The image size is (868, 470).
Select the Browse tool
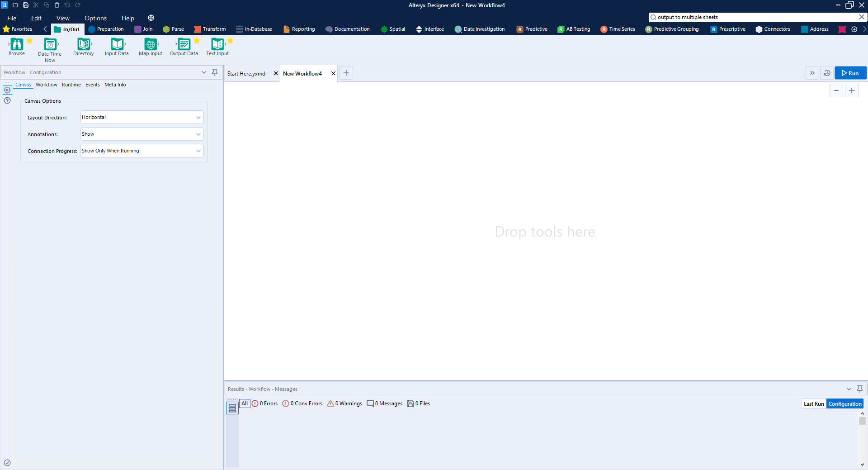click(17, 47)
